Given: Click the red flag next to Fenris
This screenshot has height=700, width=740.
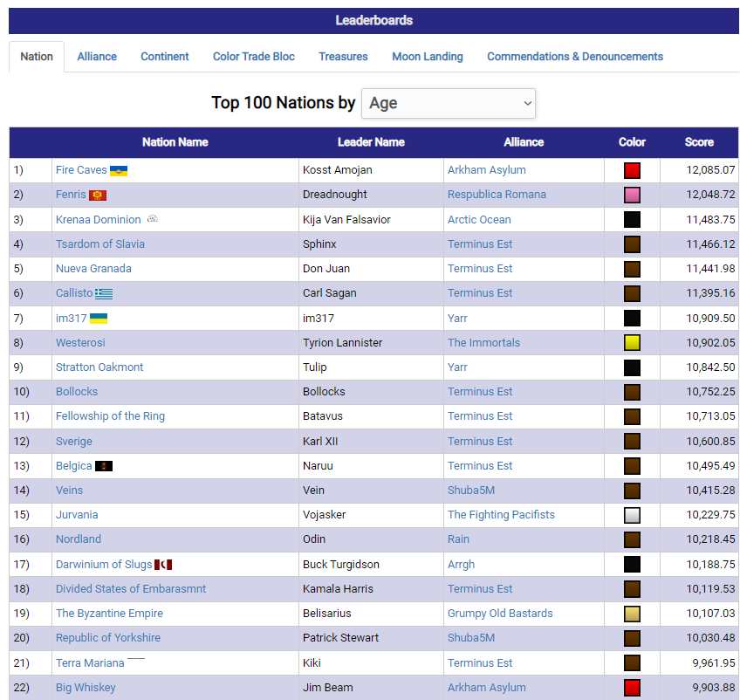Looking at the screenshot, I should click(x=98, y=196).
